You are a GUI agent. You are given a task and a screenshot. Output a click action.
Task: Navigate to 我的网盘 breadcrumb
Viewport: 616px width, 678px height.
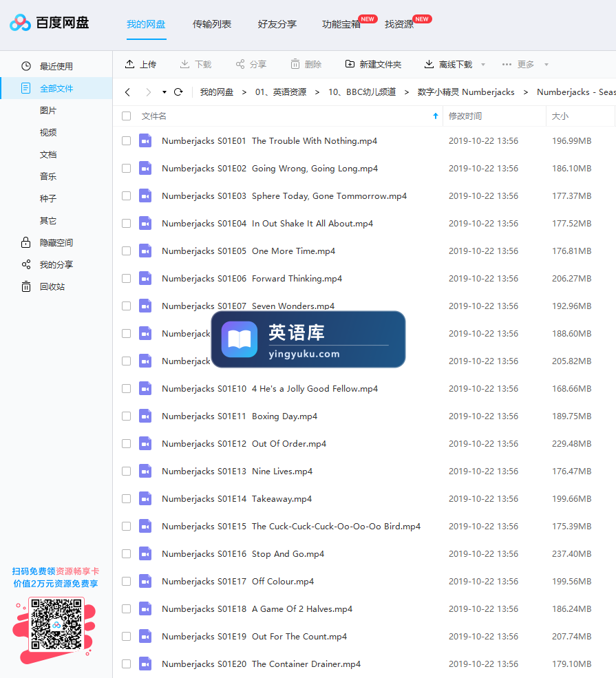(x=217, y=92)
